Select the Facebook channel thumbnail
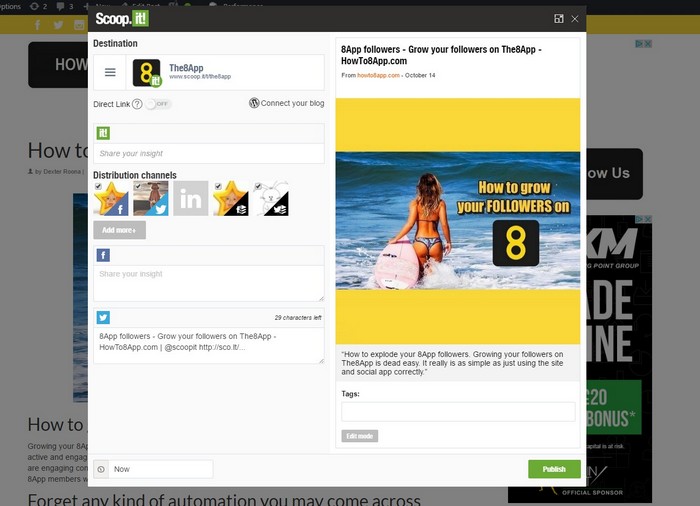 pos(112,199)
